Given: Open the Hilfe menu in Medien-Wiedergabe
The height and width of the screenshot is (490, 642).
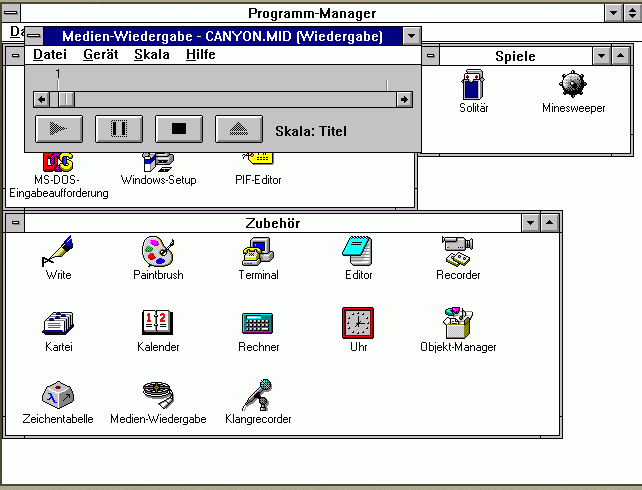Looking at the screenshot, I should (201, 54).
